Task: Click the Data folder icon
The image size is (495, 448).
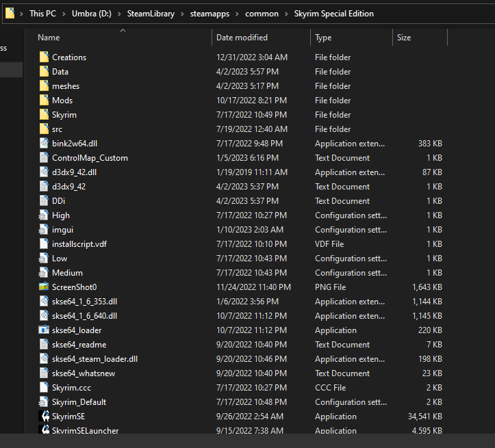Action: click(44, 72)
